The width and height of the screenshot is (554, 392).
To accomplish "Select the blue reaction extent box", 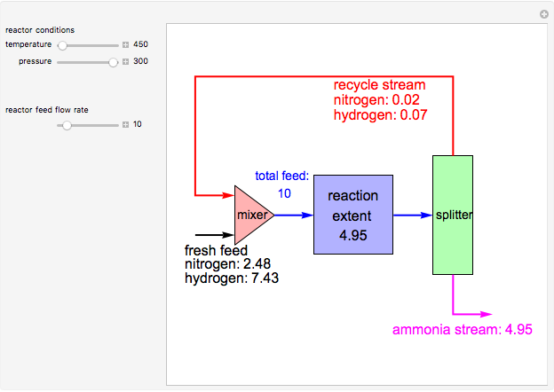I will (352, 215).
